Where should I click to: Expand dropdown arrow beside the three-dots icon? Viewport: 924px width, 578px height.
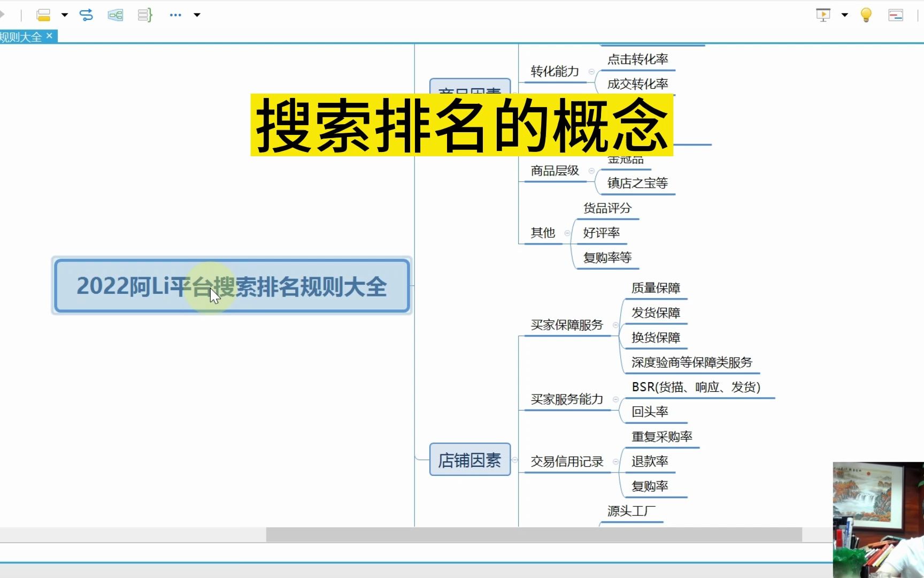[197, 15]
